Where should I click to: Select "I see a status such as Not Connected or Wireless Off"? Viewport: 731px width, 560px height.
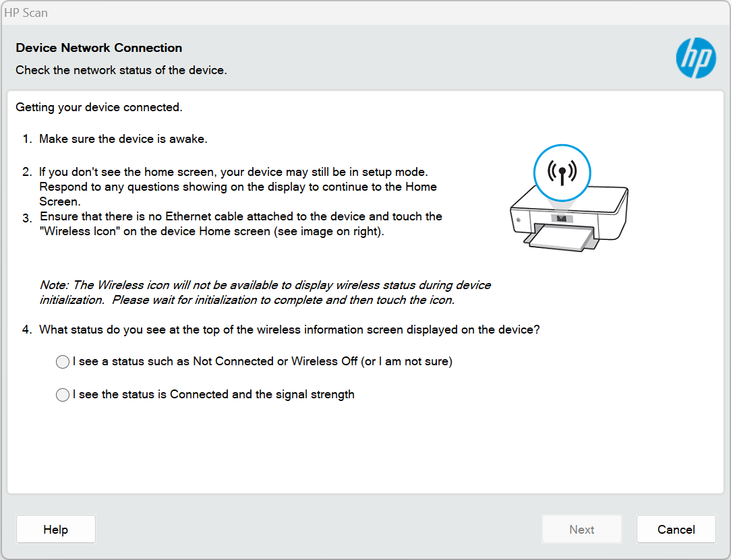(63, 362)
